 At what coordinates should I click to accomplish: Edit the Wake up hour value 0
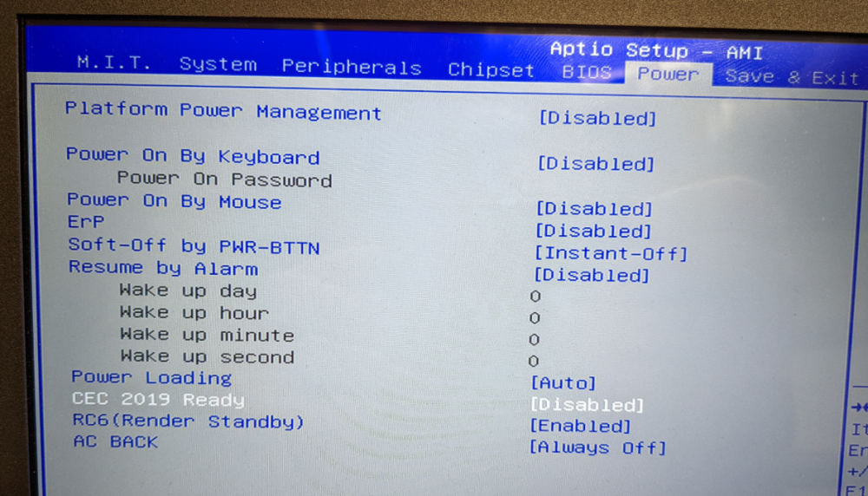coord(534,318)
